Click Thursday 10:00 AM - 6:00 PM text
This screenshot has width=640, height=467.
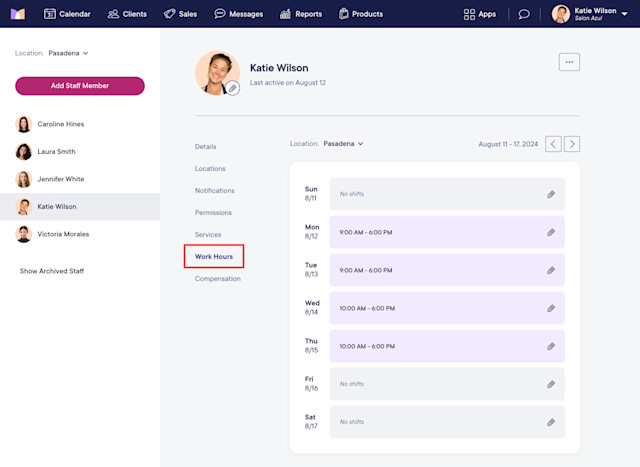click(367, 346)
